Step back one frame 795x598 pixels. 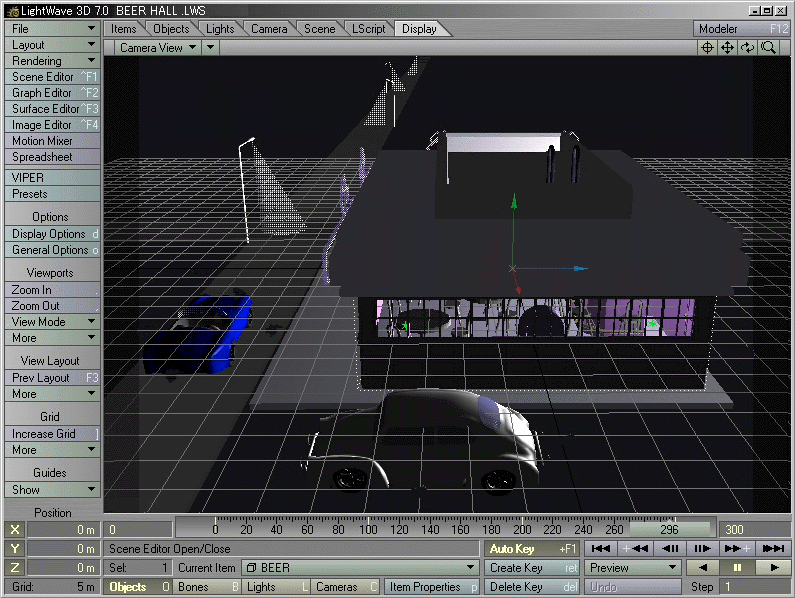[670, 548]
